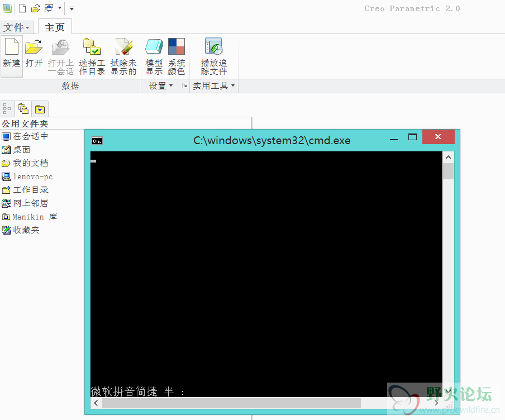The width and height of the screenshot is (505, 420).
Task: Close the cmd.exe window
Action: point(439,137)
